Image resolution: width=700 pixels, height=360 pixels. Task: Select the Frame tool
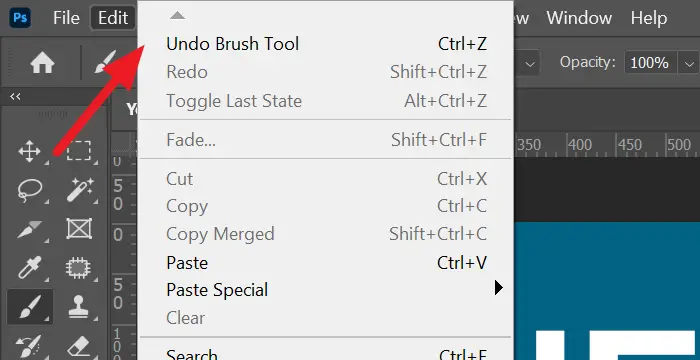79,229
